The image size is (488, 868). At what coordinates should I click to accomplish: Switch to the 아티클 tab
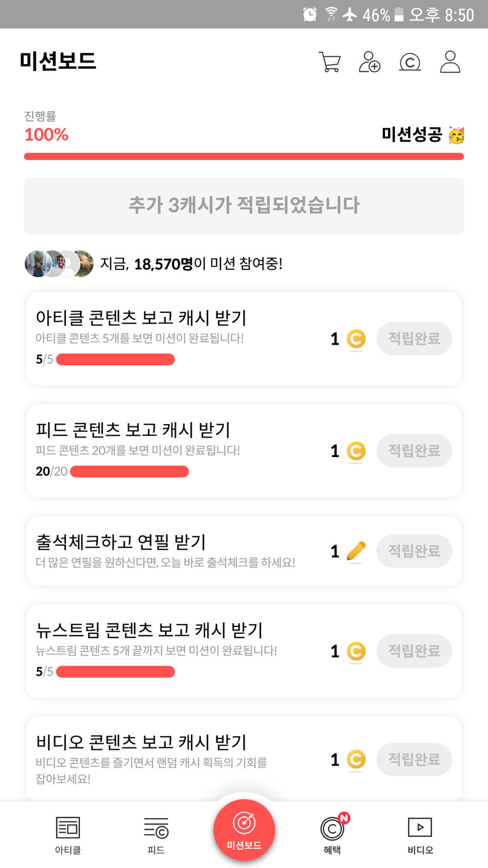[68, 834]
